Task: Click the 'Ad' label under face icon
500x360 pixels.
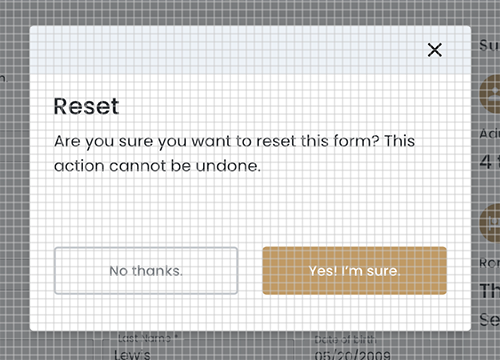Action: [x=490, y=134]
